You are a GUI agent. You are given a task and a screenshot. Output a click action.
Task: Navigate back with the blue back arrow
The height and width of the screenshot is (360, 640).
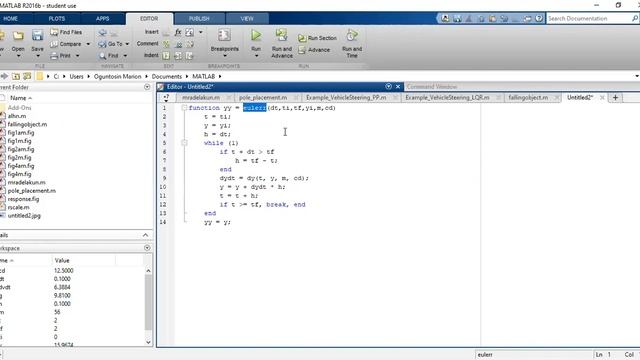102,32
